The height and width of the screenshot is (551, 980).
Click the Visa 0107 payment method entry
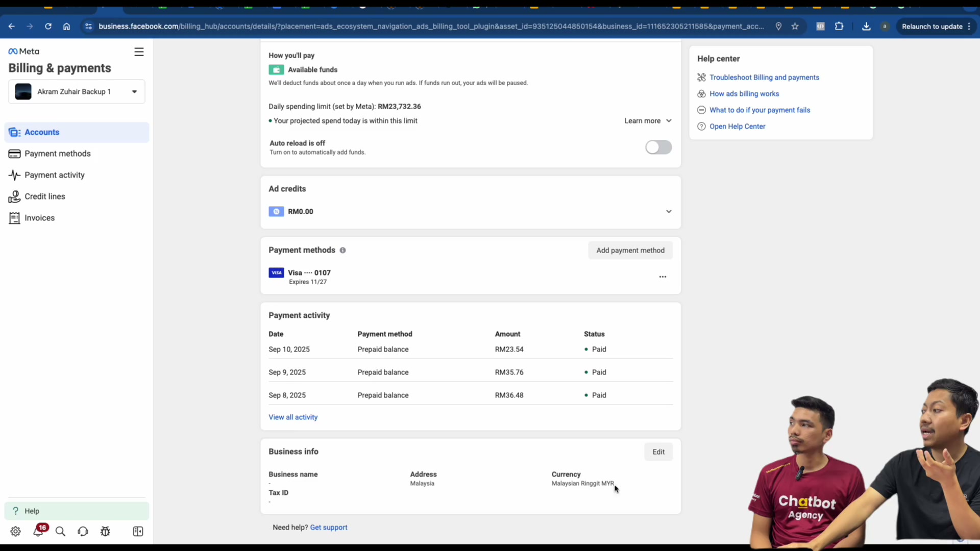pos(300,277)
